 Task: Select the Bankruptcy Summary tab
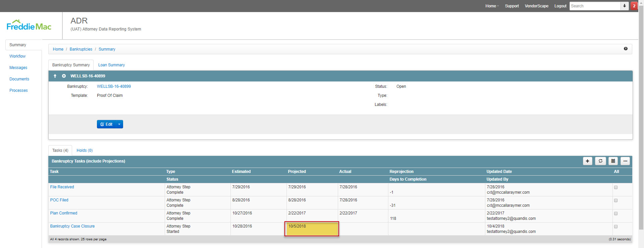click(71, 65)
